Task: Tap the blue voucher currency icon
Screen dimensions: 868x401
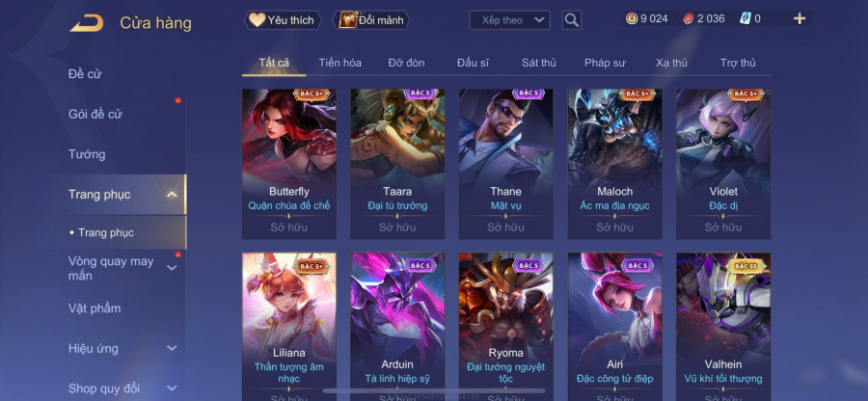Action: click(746, 19)
